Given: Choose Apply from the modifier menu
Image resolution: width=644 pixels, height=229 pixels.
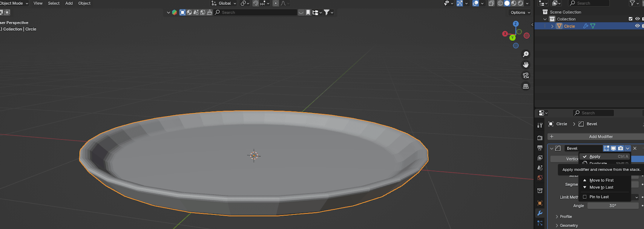Looking at the screenshot, I should (595, 157).
